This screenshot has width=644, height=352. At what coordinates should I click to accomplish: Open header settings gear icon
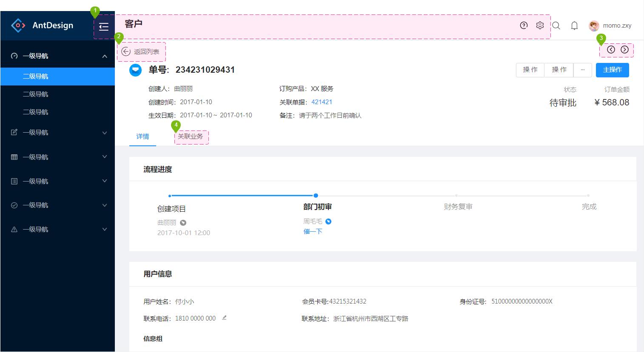click(x=540, y=26)
